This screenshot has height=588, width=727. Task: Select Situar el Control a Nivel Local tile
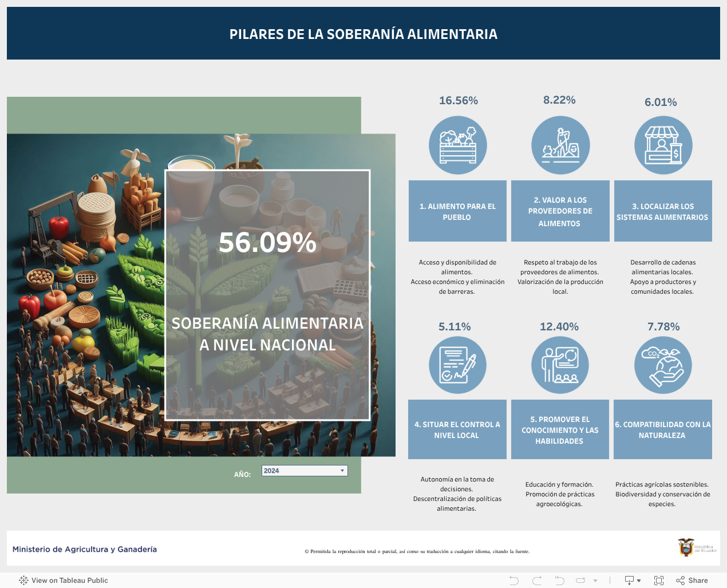click(x=457, y=429)
